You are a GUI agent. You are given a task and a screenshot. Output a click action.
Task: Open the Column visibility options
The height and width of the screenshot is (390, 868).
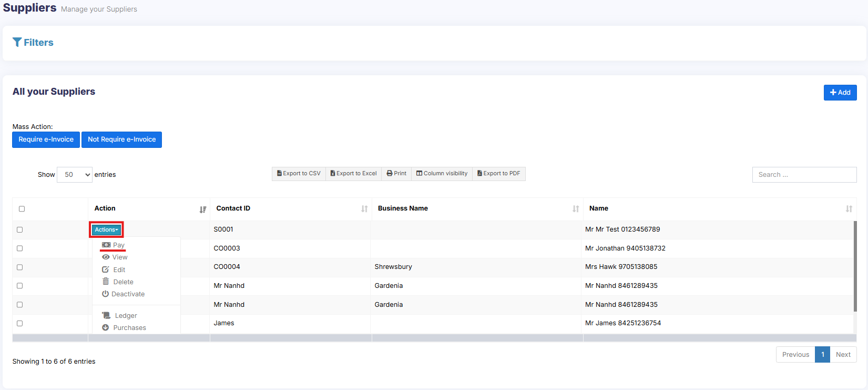[x=442, y=174]
